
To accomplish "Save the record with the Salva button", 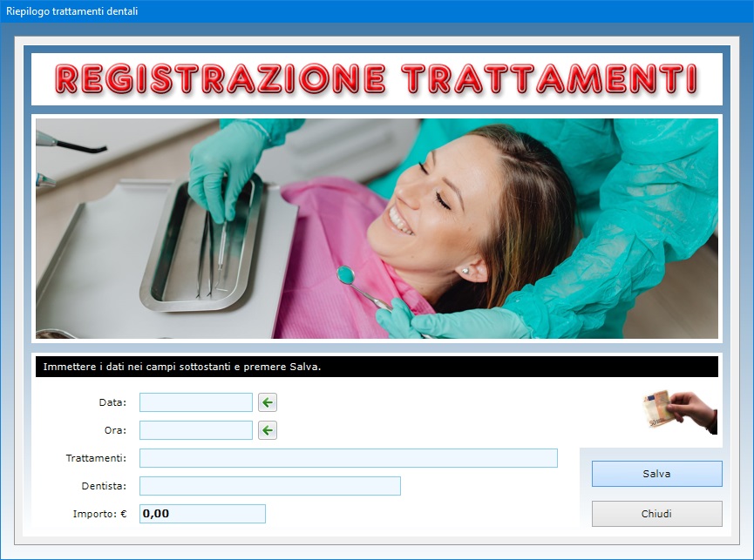I will click(657, 474).
